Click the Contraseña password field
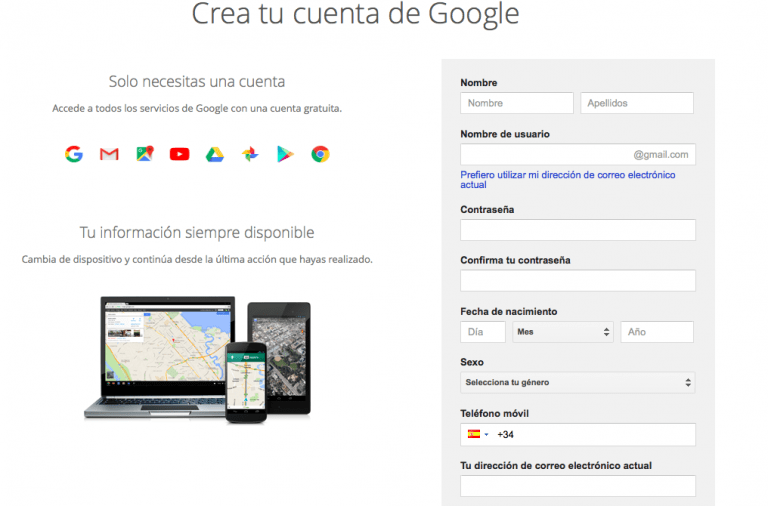Screen dimensions: 768x506 coord(577,230)
